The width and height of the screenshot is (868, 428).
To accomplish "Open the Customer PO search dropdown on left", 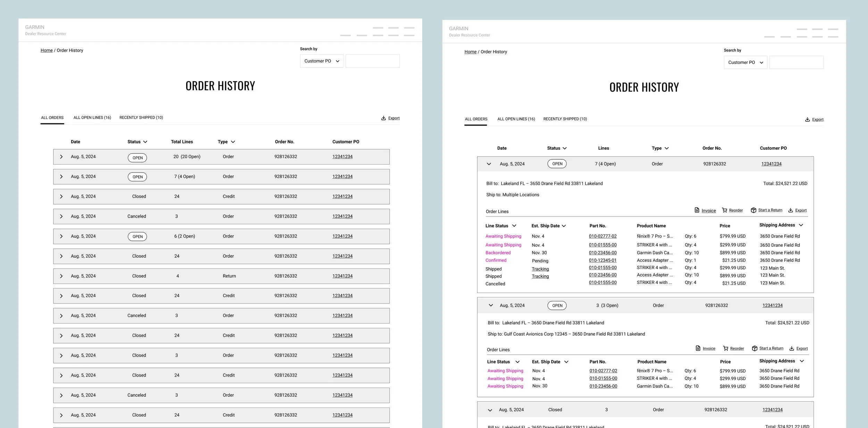I will pyautogui.click(x=322, y=61).
